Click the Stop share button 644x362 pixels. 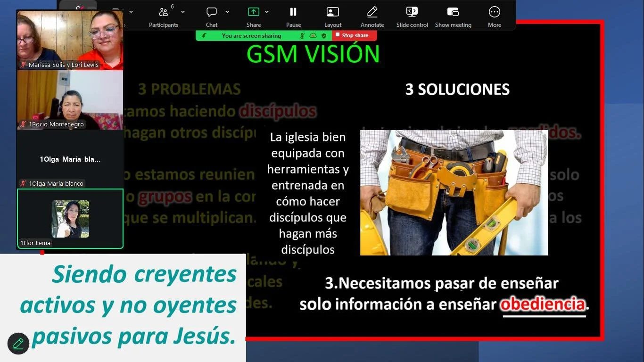(355, 35)
